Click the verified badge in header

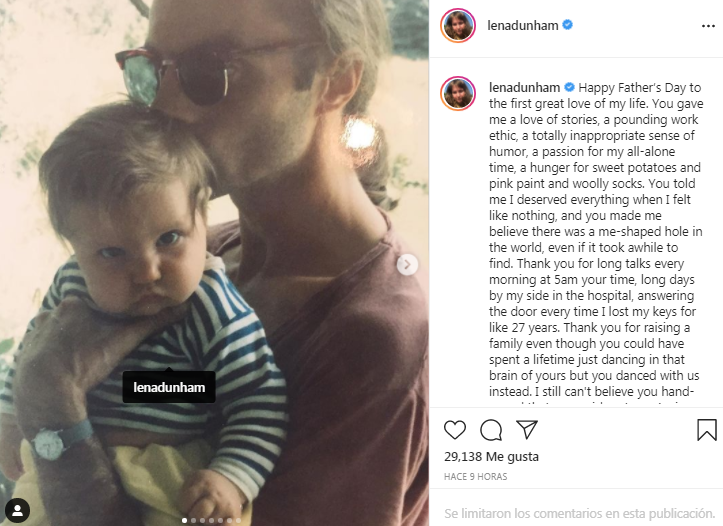point(568,25)
